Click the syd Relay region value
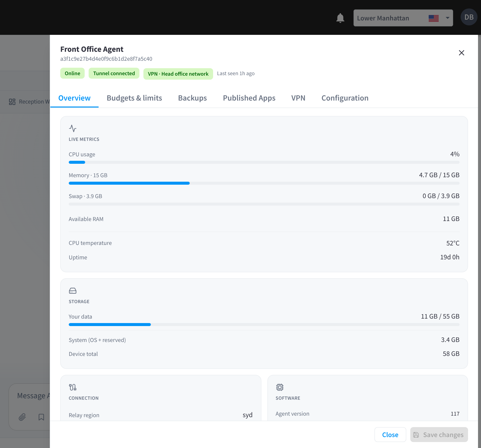This screenshot has height=448, width=481. [x=247, y=415]
